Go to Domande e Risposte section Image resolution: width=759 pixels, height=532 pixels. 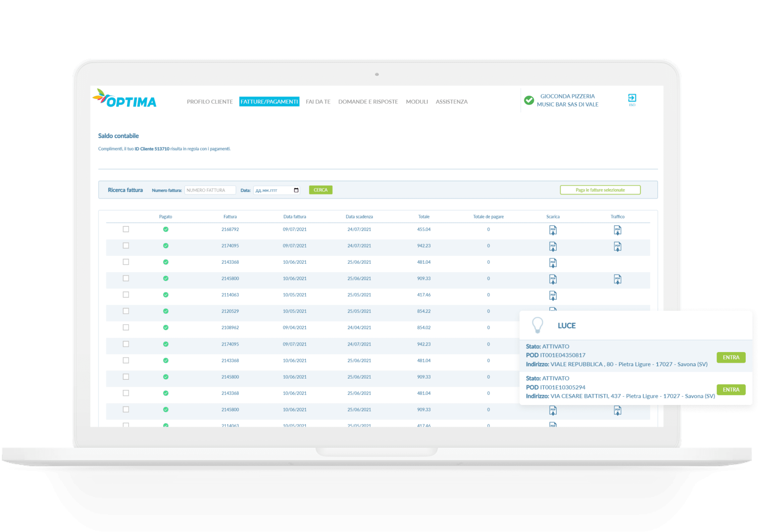coord(368,102)
